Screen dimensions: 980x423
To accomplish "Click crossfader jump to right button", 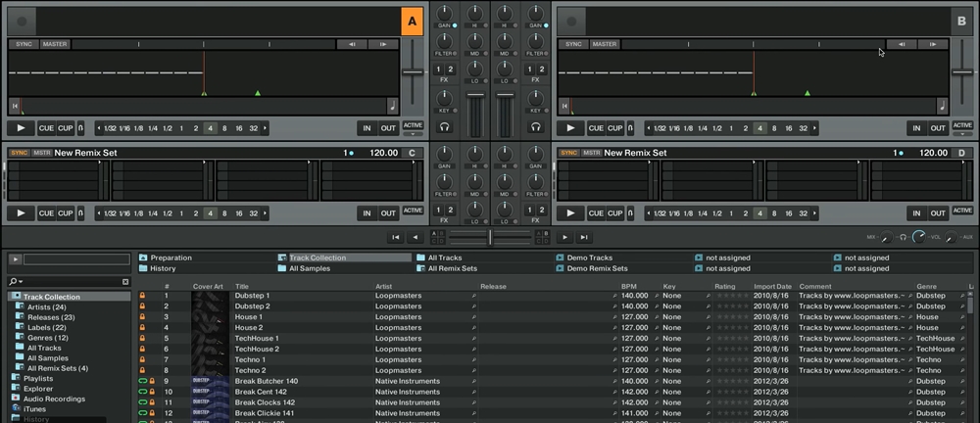I will [584, 237].
